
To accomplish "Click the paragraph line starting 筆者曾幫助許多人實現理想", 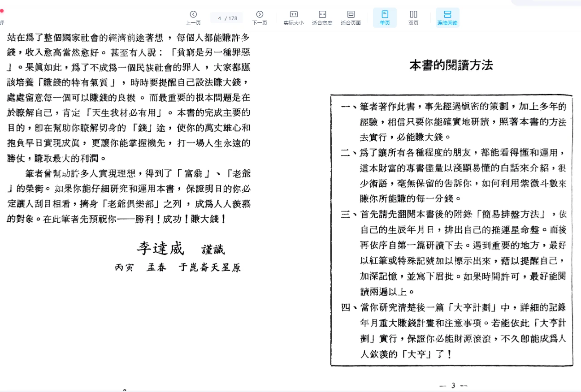I will coord(138,174).
